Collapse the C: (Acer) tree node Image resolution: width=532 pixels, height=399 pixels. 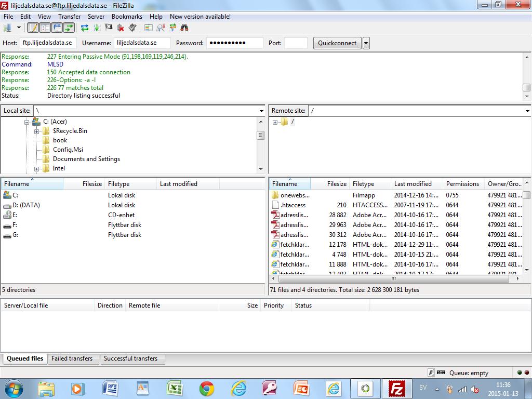click(27, 122)
